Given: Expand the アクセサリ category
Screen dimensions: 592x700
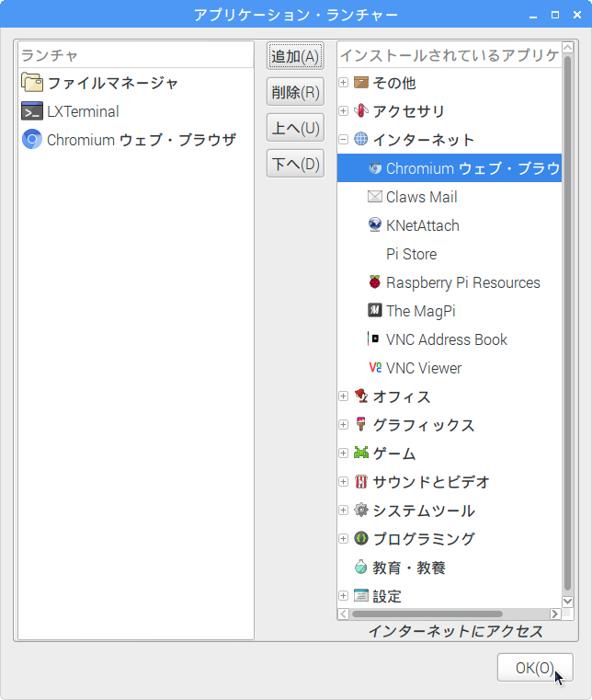Looking at the screenshot, I should (x=343, y=110).
